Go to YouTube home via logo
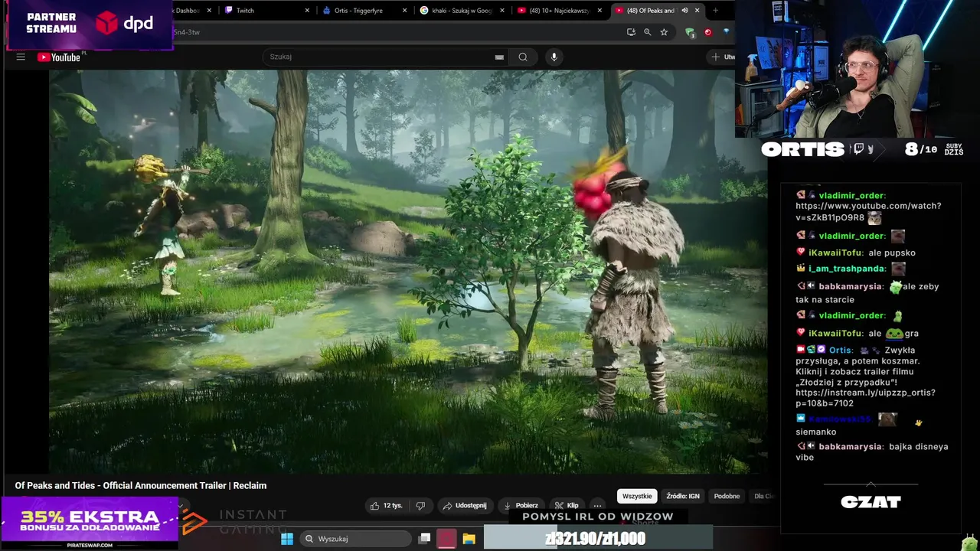This screenshot has height=551, width=980. pos(59,57)
